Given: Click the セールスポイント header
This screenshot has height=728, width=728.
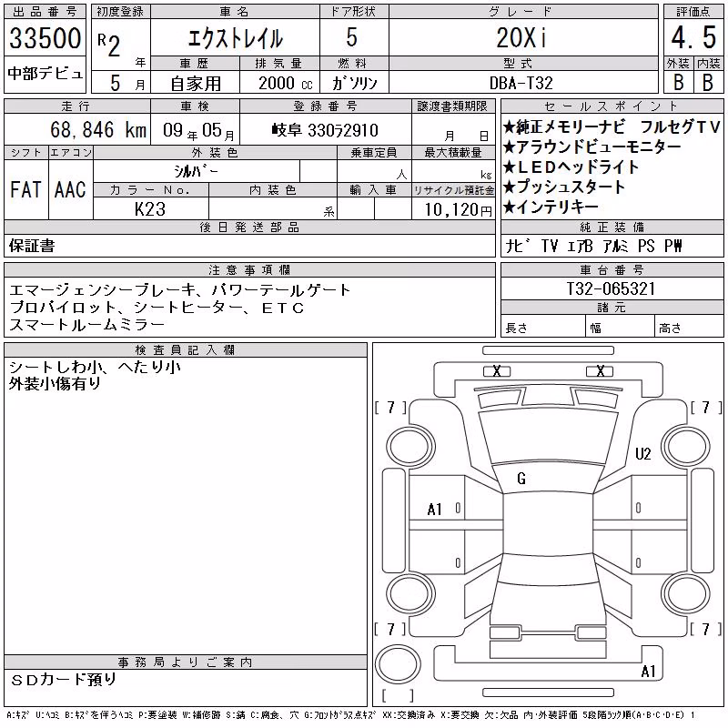Looking at the screenshot, I should coord(612,106).
